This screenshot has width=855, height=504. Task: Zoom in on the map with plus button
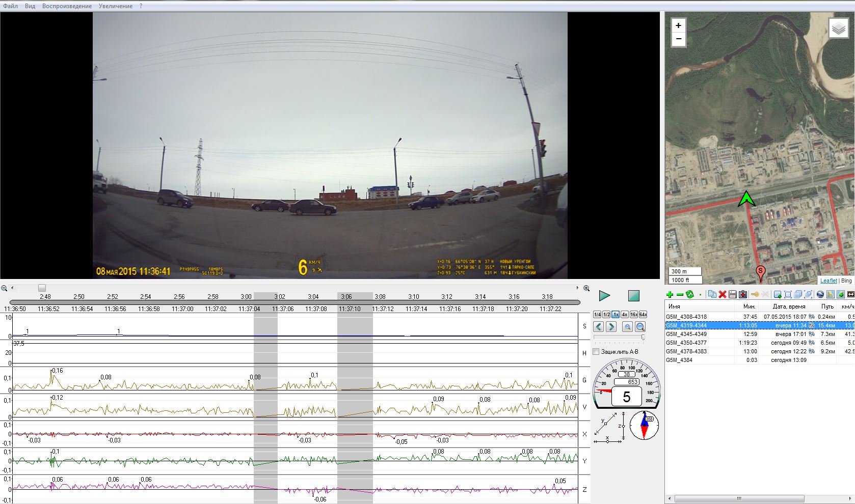(678, 25)
